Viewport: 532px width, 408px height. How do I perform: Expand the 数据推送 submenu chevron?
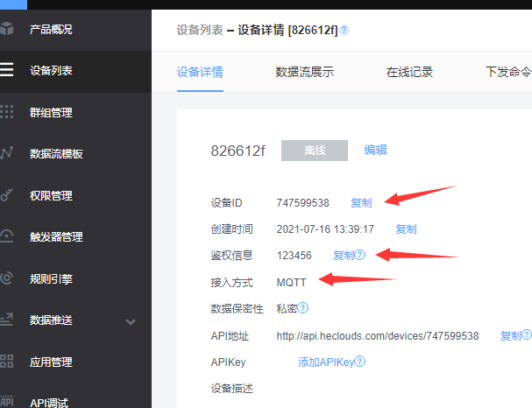click(x=131, y=321)
